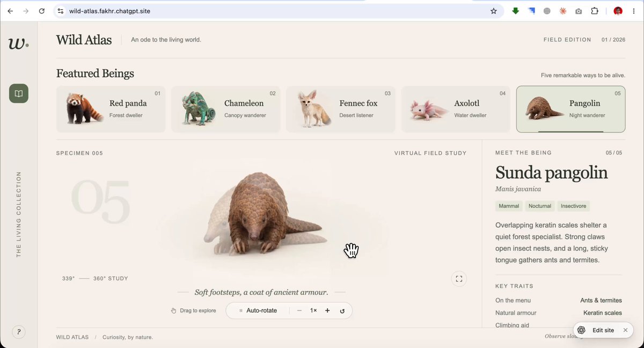The height and width of the screenshot is (348, 644).
Task: Click the Mammal tag
Action: click(x=509, y=206)
